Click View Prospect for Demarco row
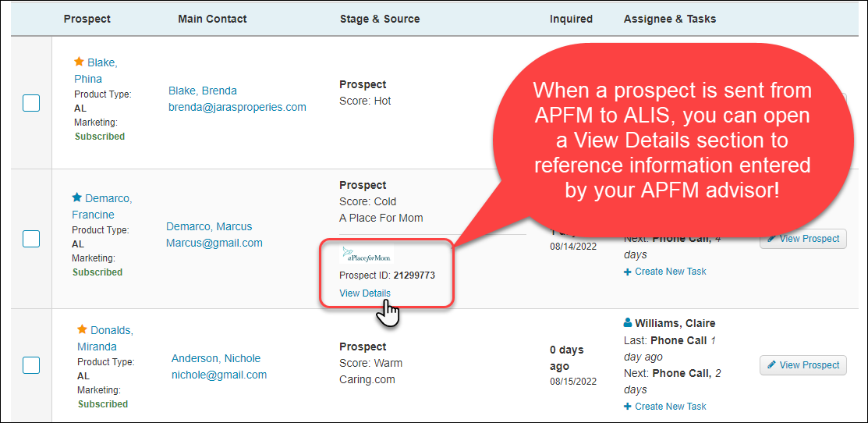Viewport: 868px width, 423px height. click(x=802, y=239)
